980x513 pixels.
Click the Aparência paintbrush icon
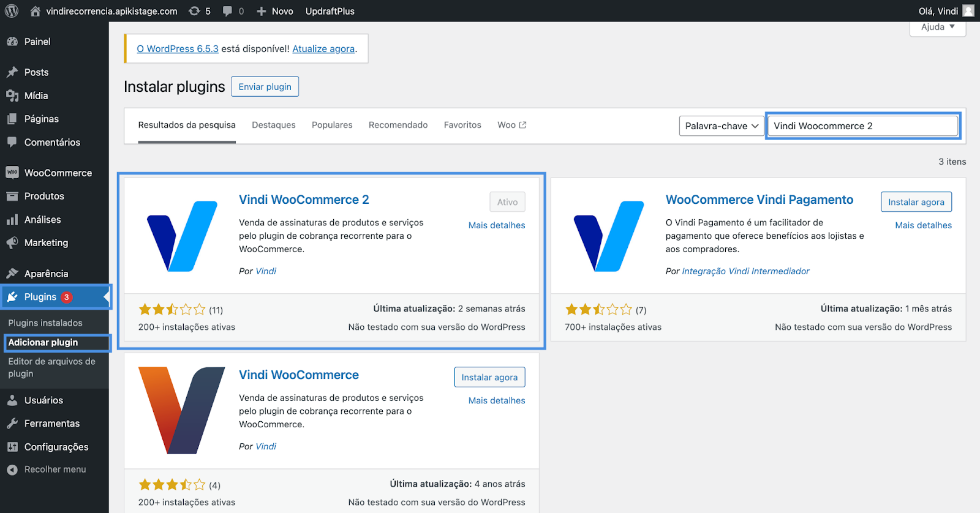[12, 274]
